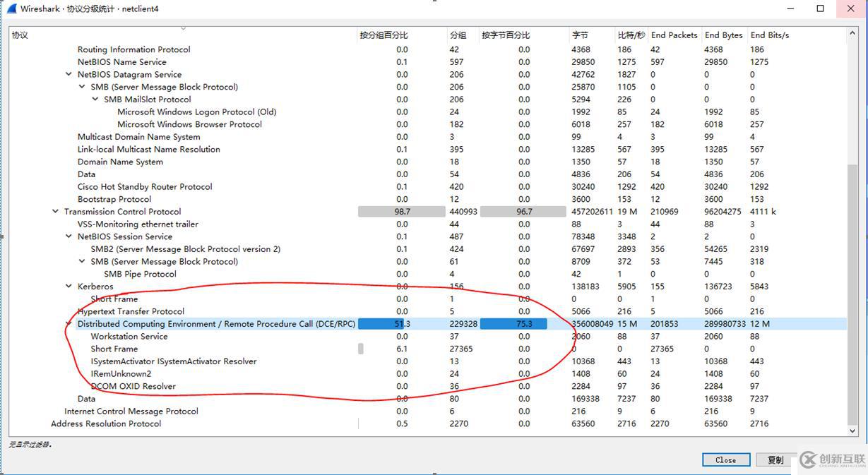
Task: Collapse the Transmission Control Protocol node
Action: (x=55, y=212)
